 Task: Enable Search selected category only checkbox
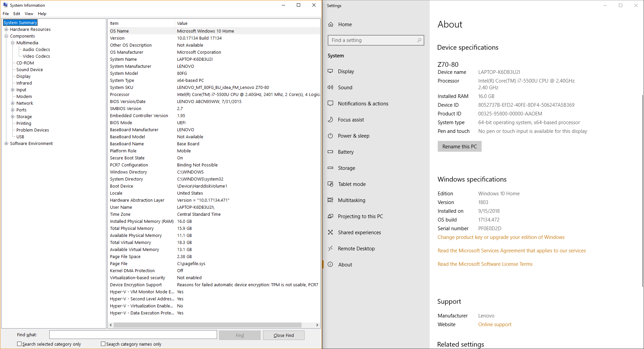[x=19, y=344]
